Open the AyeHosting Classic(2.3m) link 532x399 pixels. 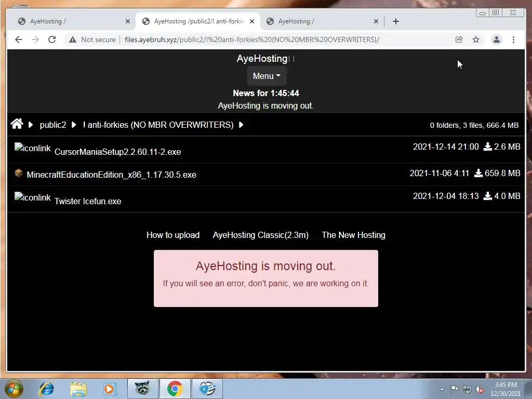coord(261,235)
